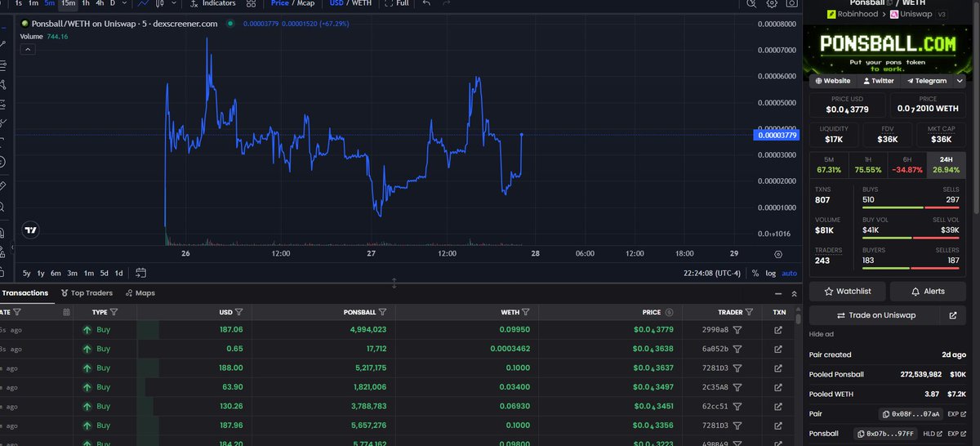Select the 4h chart interval
Image resolution: width=980 pixels, height=446 pixels.
[x=100, y=3]
